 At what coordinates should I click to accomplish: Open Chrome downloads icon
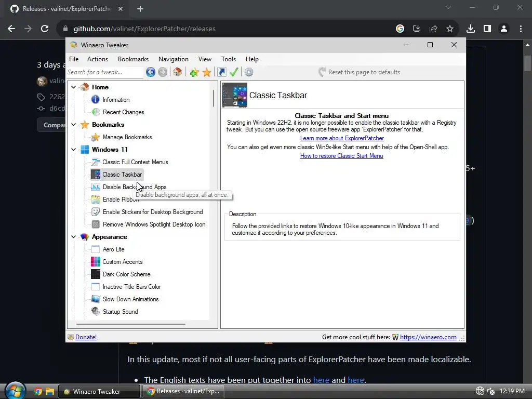click(471, 29)
